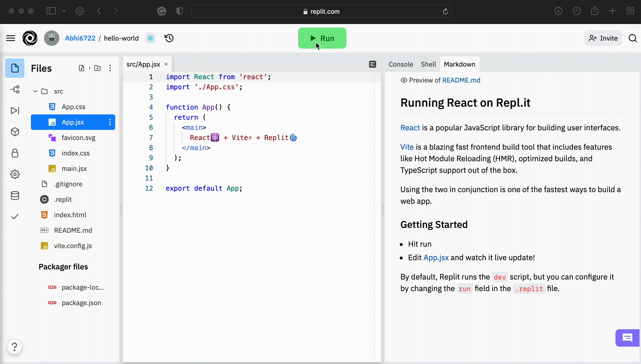Show Safari tab overview
The width and height of the screenshot is (641, 364).
click(631, 11)
